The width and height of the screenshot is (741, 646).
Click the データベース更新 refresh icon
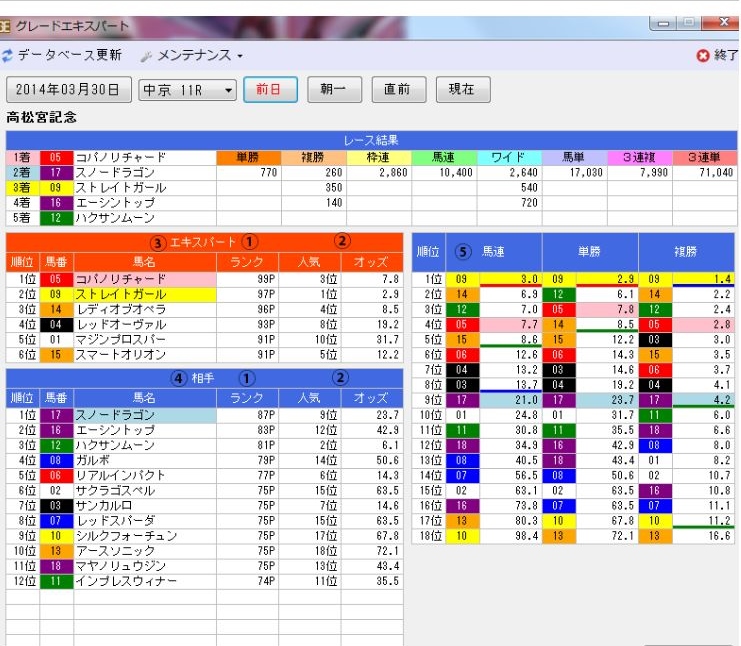click(x=7, y=55)
